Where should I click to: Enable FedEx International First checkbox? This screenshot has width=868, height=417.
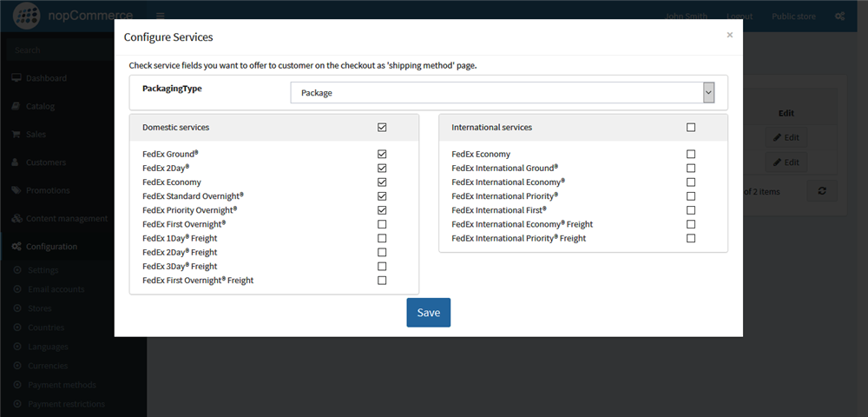point(691,210)
